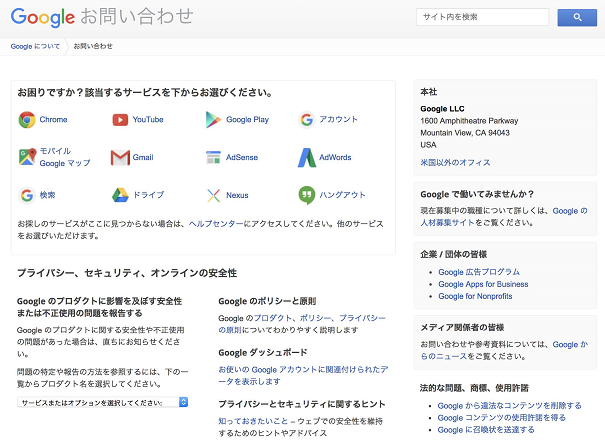Click the AdSense icon

pyautogui.click(x=213, y=157)
